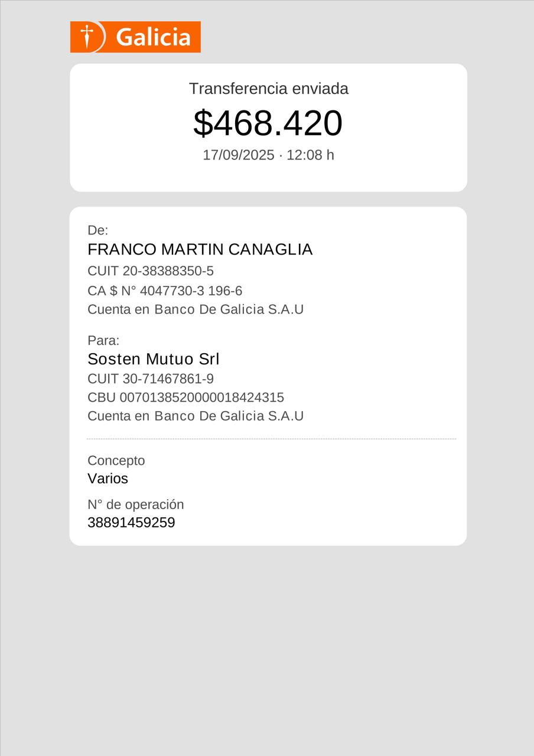Select the operation number 38891459259
The width and height of the screenshot is (534, 756).
131,523
